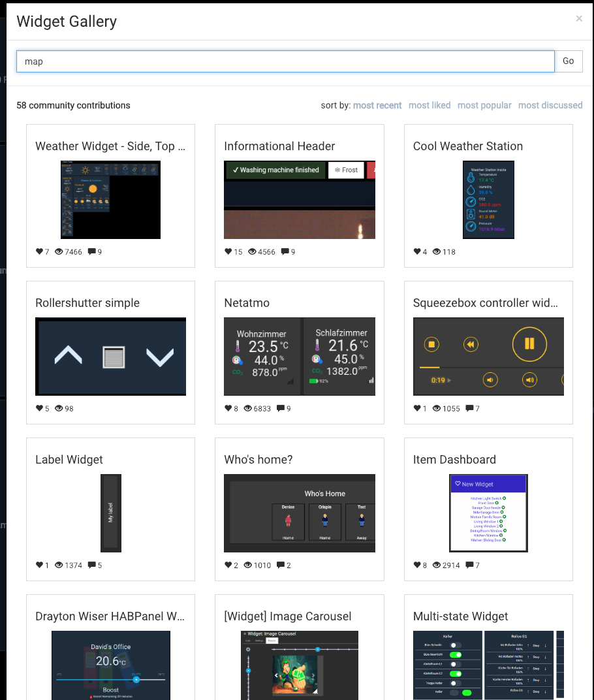Like the Netatmo widget via its heart icon
Image resolution: width=594 pixels, height=700 pixels.
pos(229,408)
